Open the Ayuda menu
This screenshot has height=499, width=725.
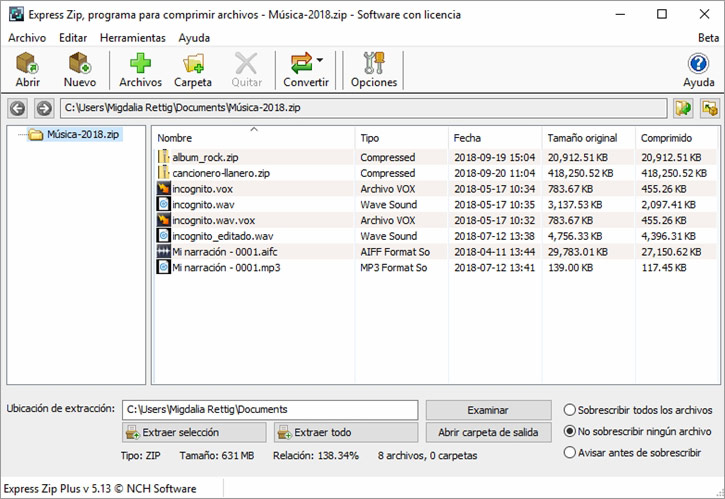[x=194, y=38]
